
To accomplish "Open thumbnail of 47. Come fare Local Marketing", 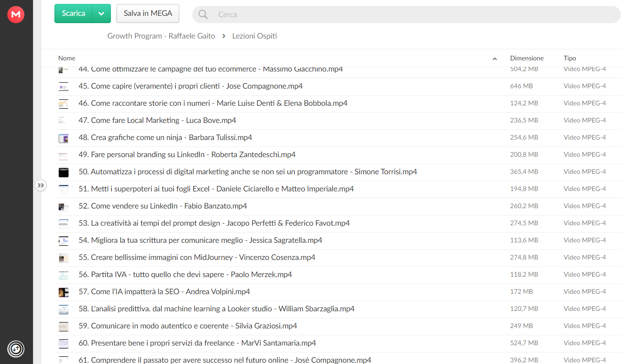I will [x=63, y=121].
